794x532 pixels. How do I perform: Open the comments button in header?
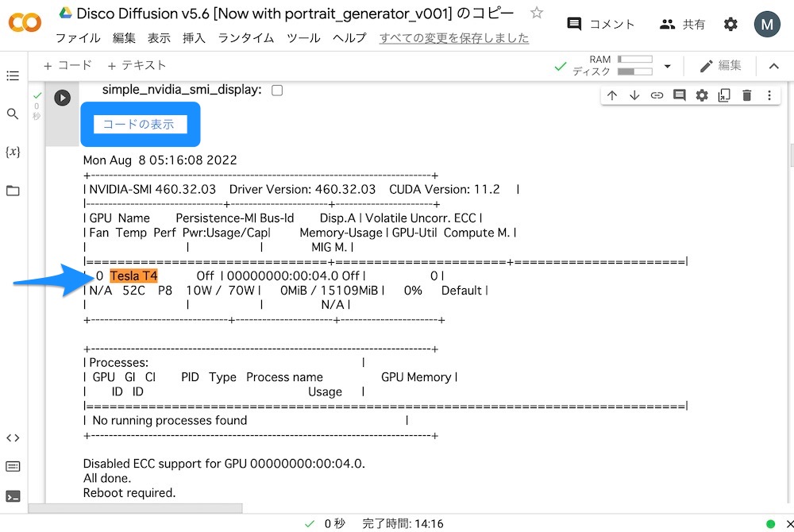(x=601, y=24)
